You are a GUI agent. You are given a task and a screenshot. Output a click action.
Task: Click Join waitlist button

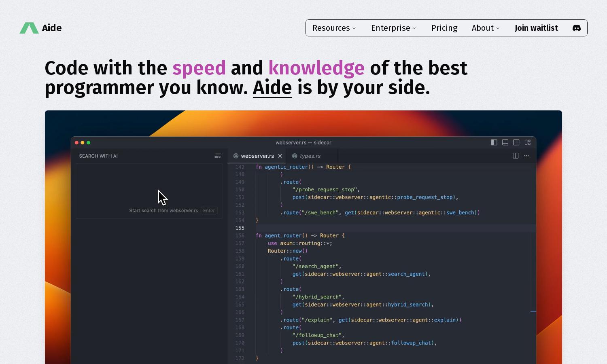tap(536, 28)
